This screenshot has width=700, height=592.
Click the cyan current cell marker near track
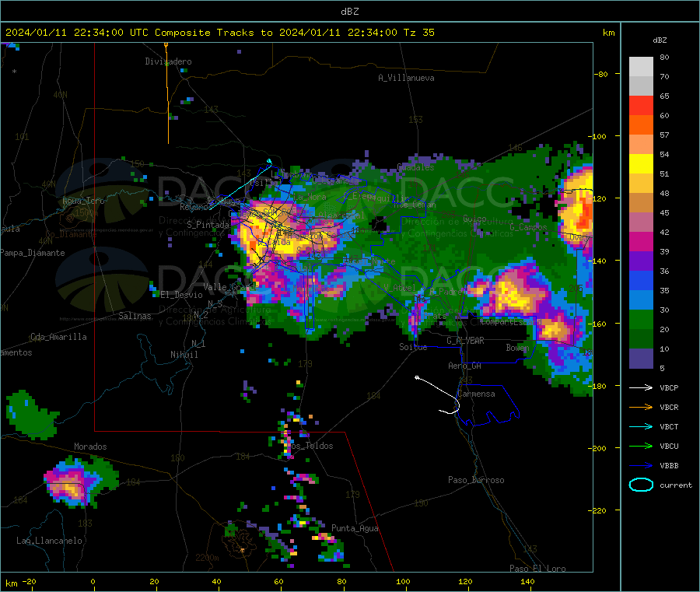pyautogui.click(x=269, y=162)
